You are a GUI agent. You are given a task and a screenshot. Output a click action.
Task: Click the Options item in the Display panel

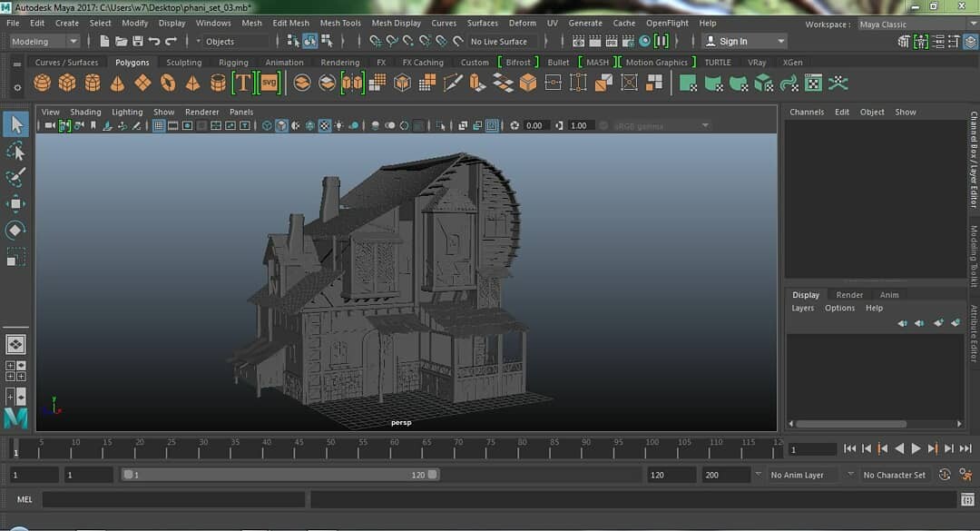coord(839,308)
